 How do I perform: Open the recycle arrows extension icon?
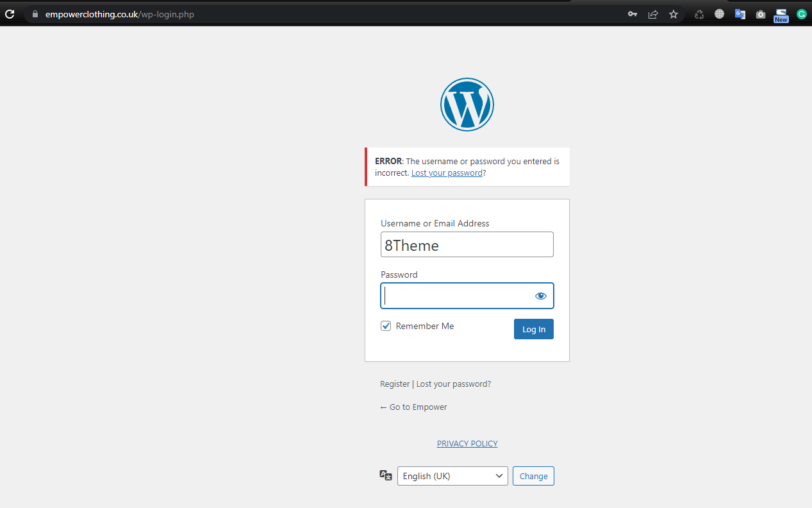[x=699, y=14]
